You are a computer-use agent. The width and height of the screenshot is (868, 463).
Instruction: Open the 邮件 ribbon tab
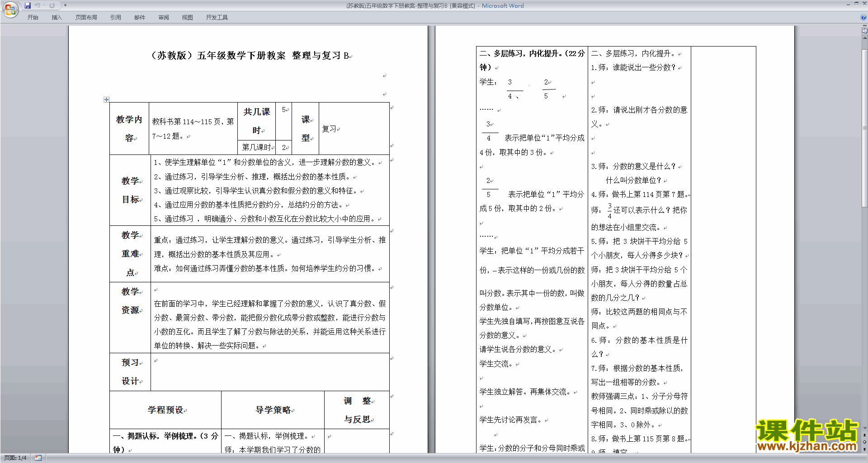(x=140, y=18)
